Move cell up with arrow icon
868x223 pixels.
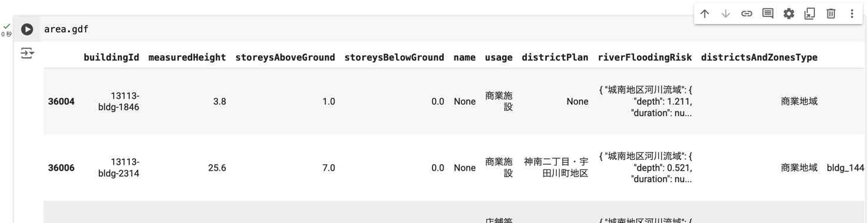tap(705, 14)
